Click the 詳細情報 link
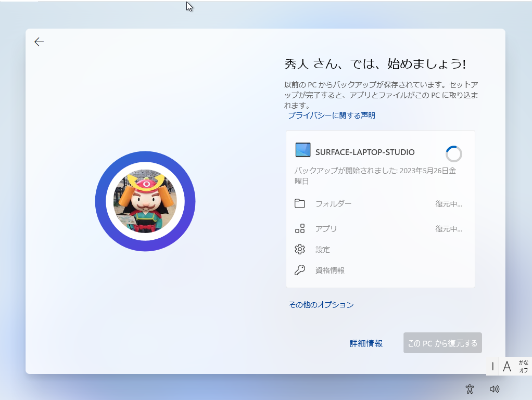The image size is (532, 400). pyautogui.click(x=366, y=343)
